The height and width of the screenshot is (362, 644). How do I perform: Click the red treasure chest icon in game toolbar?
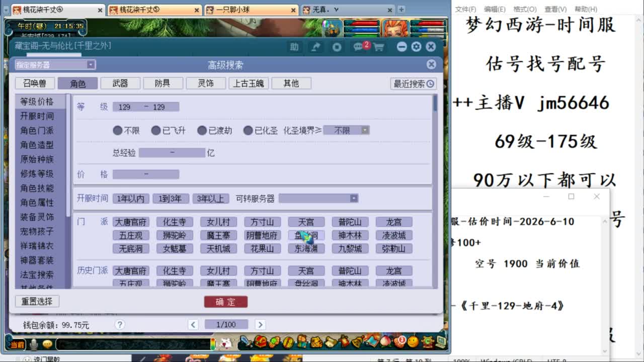coord(260,342)
